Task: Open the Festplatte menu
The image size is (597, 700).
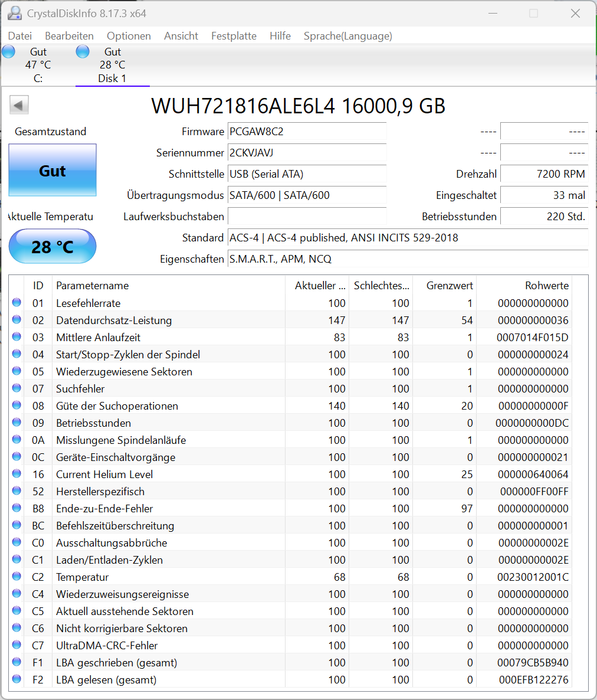Action: 234,36
